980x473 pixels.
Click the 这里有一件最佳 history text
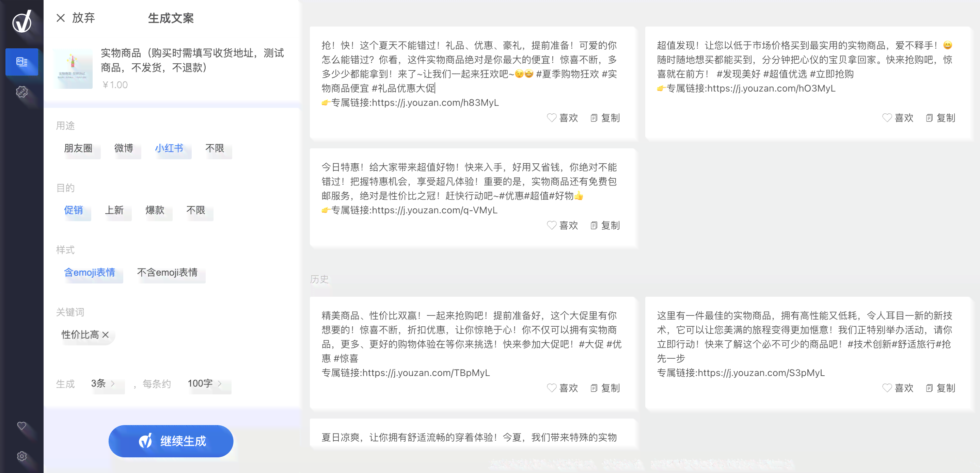tap(805, 337)
